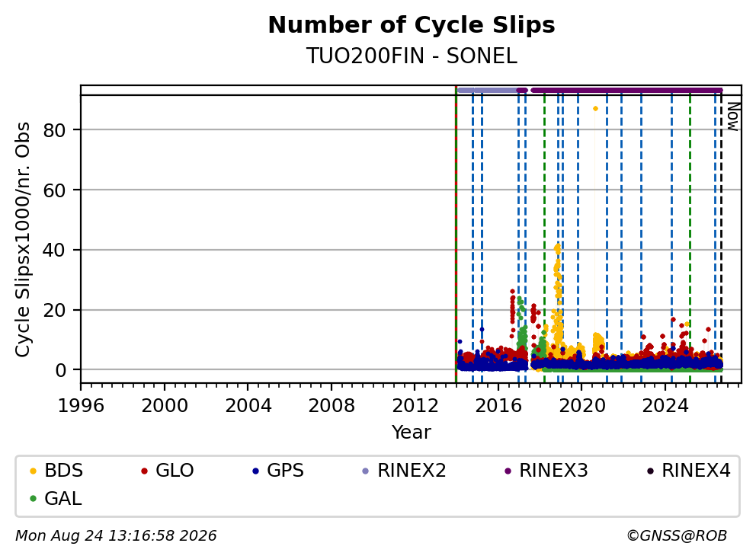Click the subtitle "TUO200FIN - SONEL"
This screenshot has width=756, height=559.
[x=412, y=56]
